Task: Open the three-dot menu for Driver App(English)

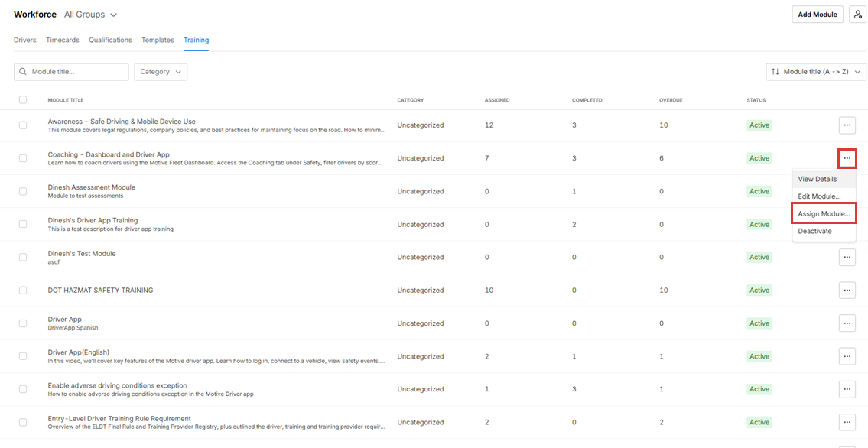Action: point(847,356)
